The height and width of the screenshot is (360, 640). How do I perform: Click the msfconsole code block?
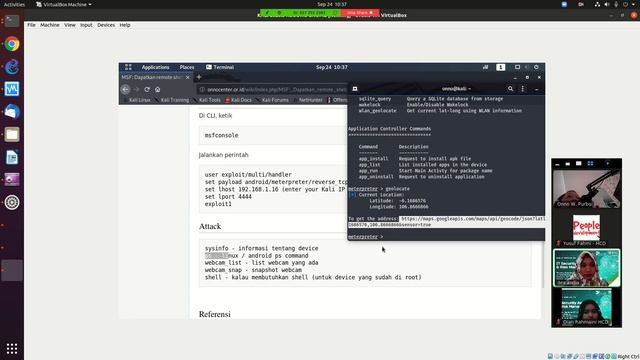click(x=273, y=135)
